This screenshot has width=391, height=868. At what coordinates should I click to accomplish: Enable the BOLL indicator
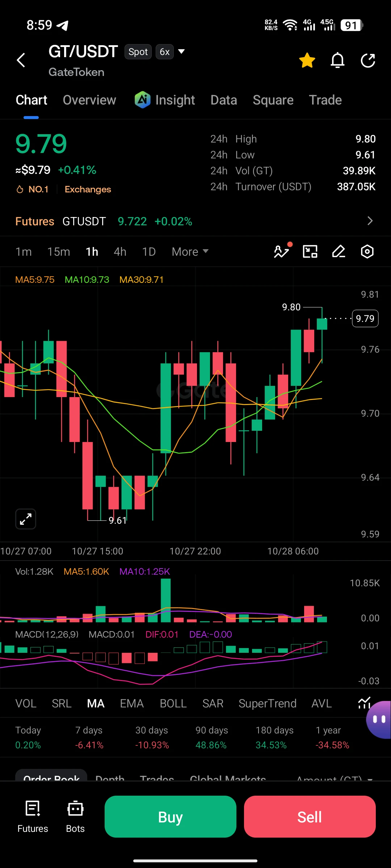pos(173,703)
